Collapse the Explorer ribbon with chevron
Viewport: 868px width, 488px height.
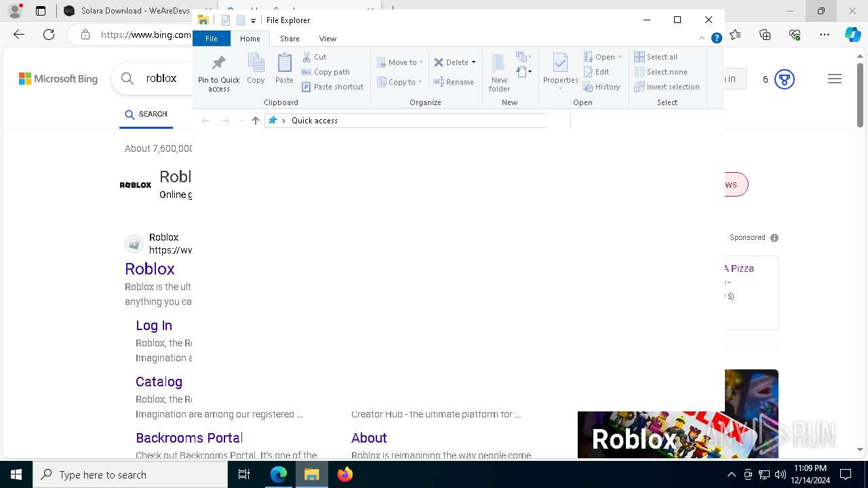pyautogui.click(x=702, y=38)
